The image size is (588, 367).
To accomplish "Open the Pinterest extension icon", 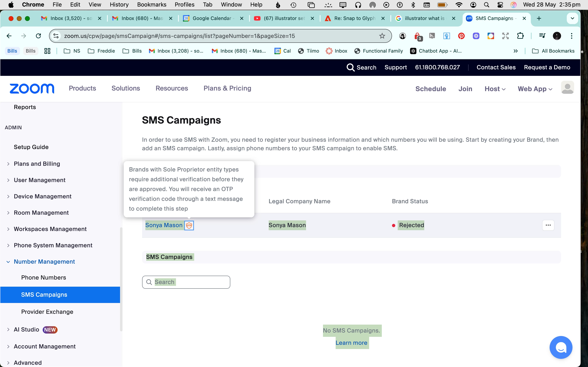I will pyautogui.click(x=461, y=36).
